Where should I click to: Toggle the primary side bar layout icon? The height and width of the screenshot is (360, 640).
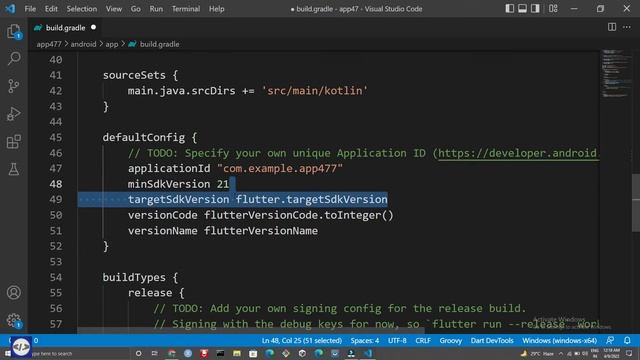click(x=509, y=9)
